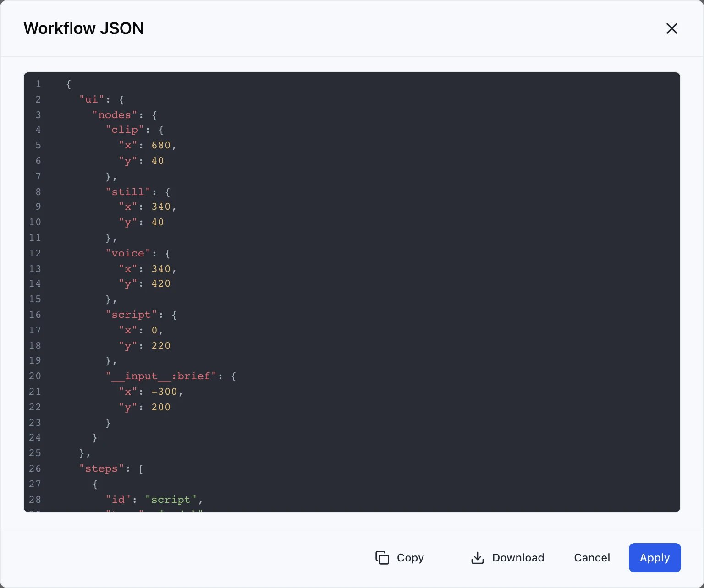Image resolution: width=704 pixels, height=588 pixels.
Task: Click the 200 value on line 22
Action: coord(161,407)
